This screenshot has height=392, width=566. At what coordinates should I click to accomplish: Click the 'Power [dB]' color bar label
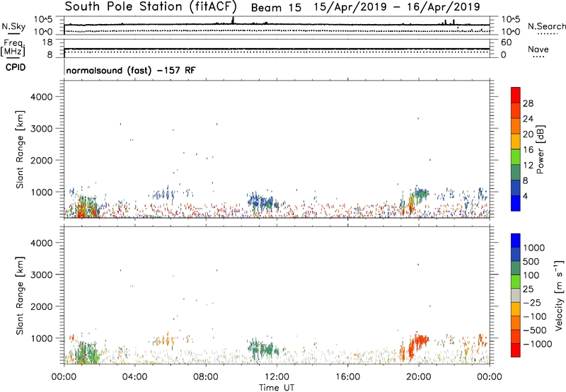(540, 149)
